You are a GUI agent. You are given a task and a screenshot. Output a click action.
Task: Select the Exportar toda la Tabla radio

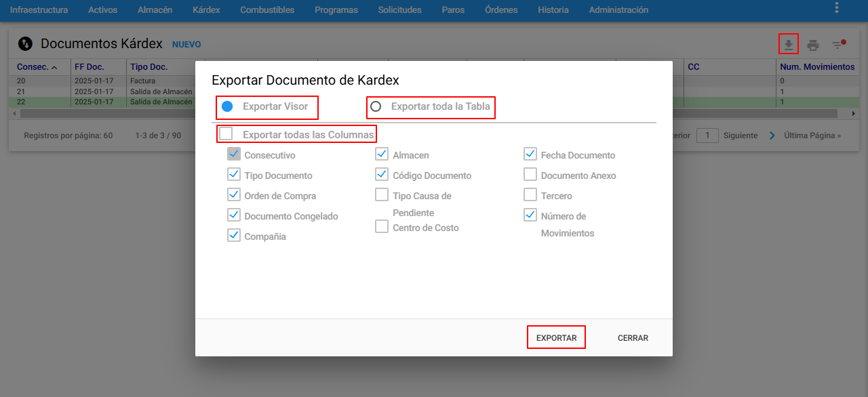point(376,106)
